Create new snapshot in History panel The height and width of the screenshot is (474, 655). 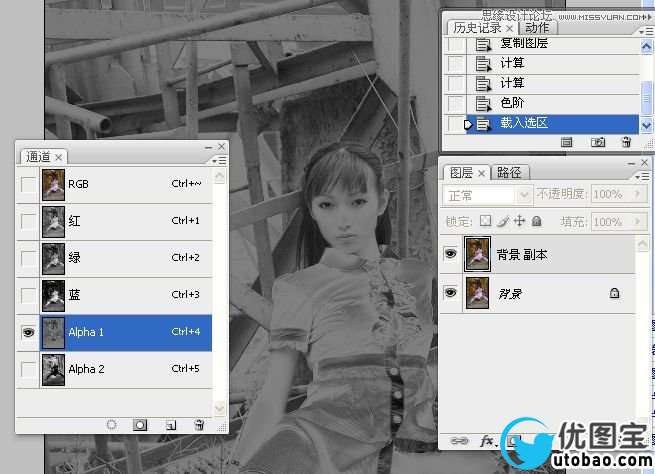click(x=597, y=143)
